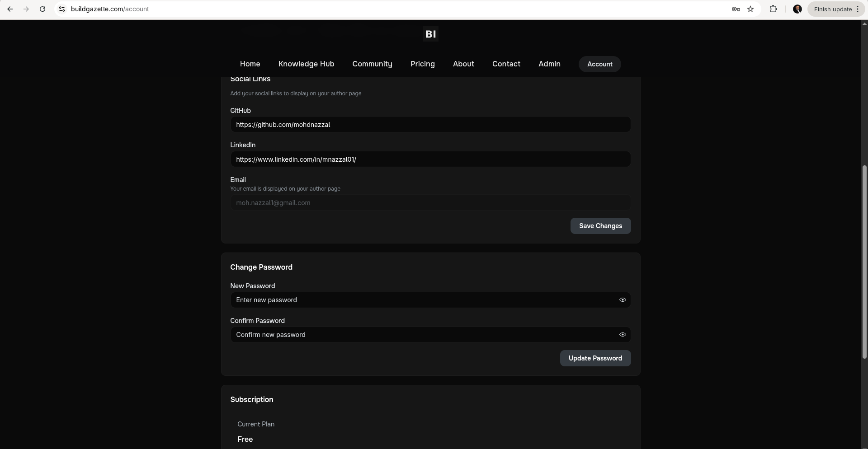Click the BI site logo
Image resolution: width=868 pixels, height=449 pixels.
tap(431, 34)
